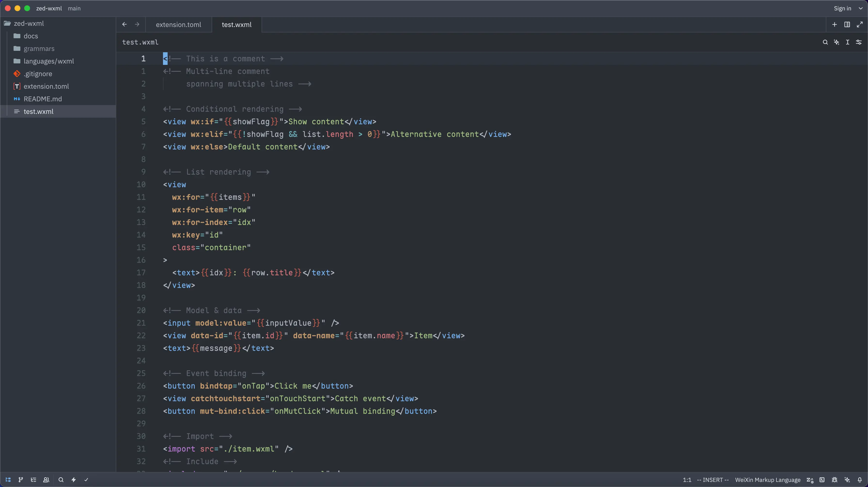The image size is (868, 487).
Task: Click the 'Click me' button tag line
Action: click(x=258, y=386)
